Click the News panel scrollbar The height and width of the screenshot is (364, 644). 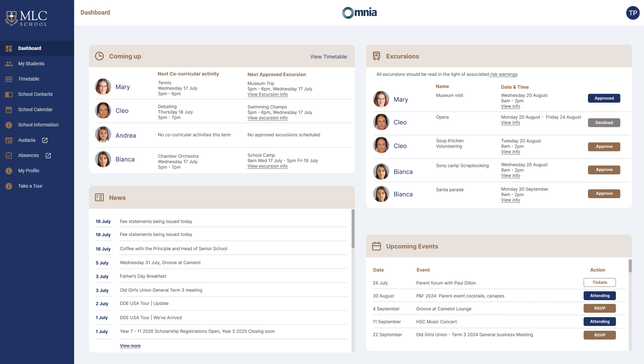click(x=353, y=229)
